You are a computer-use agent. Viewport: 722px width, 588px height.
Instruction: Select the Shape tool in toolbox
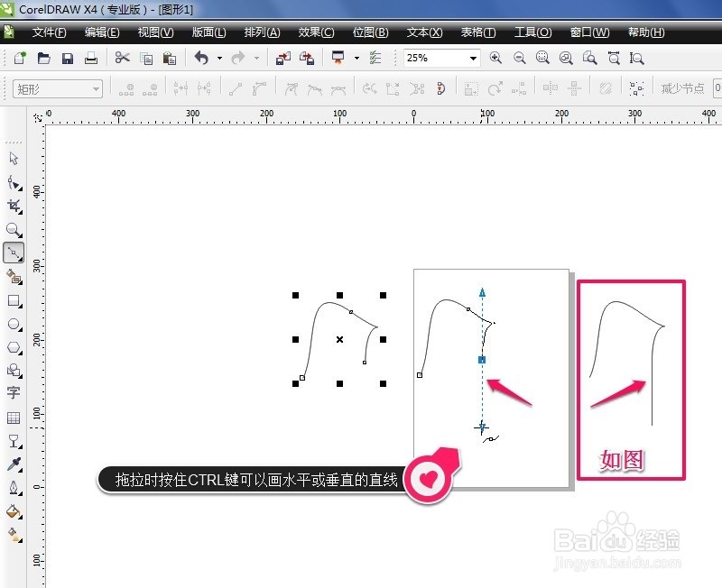pyautogui.click(x=14, y=183)
